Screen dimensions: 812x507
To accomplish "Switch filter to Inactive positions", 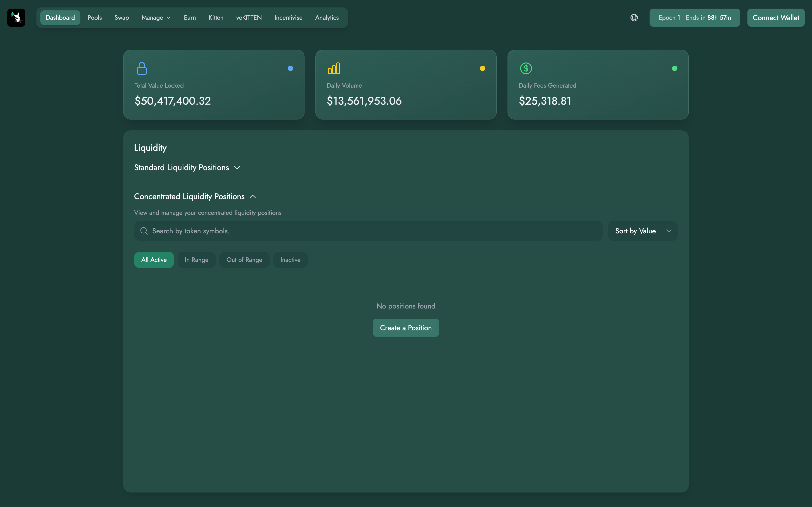I will point(290,260).
